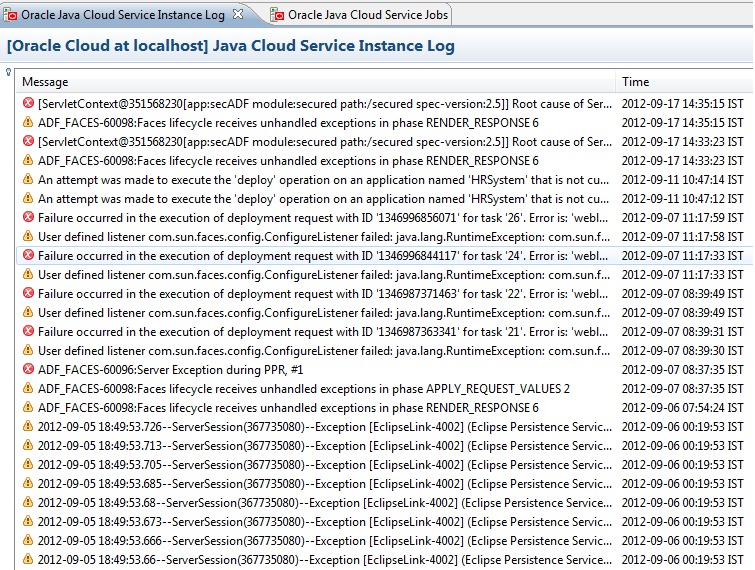The image size is (755, 570).
Task: Select the Oracle Java Cloud Service Instance Log tab
Action: click(x=123, y=15)
